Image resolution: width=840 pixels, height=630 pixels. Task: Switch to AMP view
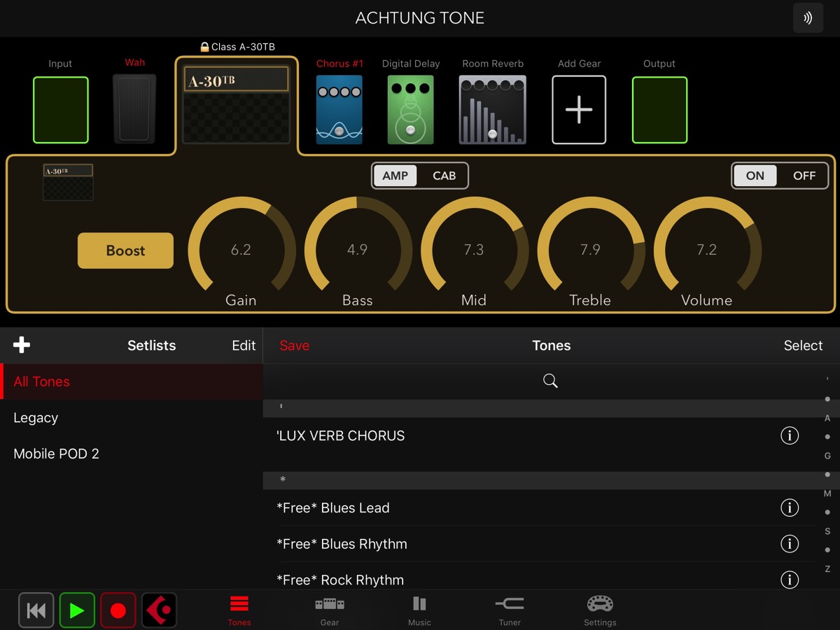click(x=395, y=176)
